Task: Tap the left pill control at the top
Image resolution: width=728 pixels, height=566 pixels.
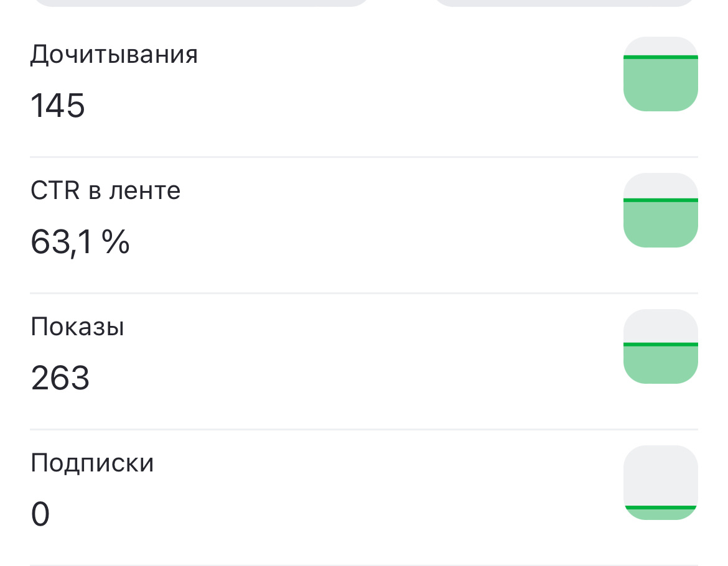Action: (x=199, y=4)
